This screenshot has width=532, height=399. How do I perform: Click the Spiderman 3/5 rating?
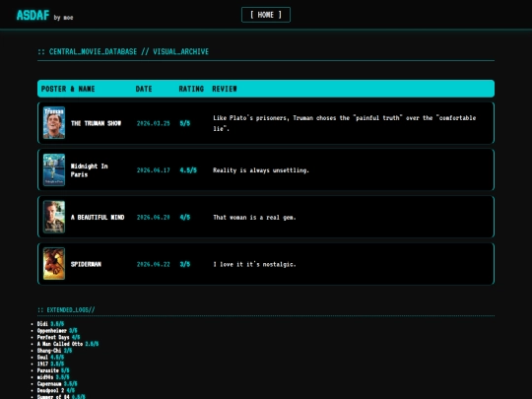point(185,264)
